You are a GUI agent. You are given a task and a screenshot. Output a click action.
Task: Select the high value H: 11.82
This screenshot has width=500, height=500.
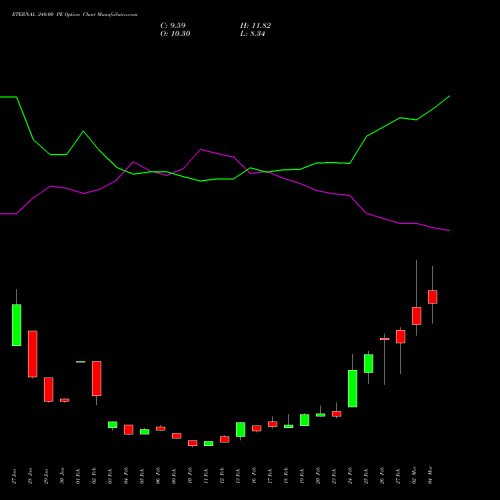click(255, 26)
